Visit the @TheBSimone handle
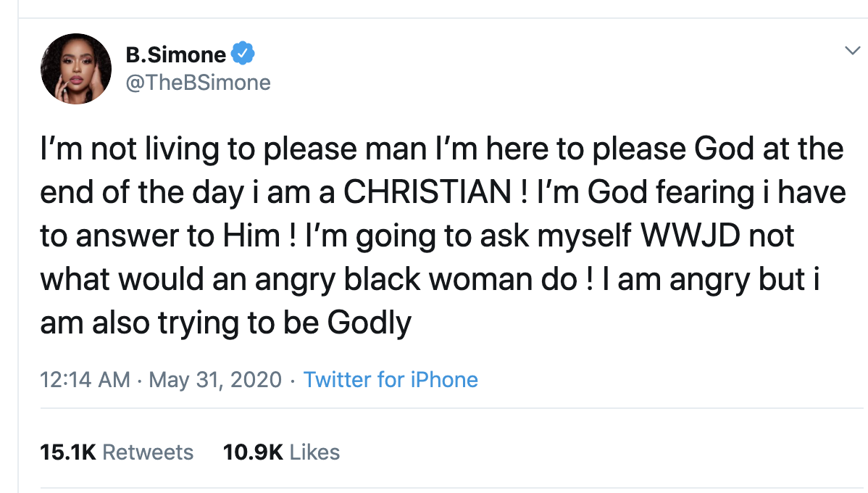This screenshot has width=868, height=493. (x=198, y=83)
